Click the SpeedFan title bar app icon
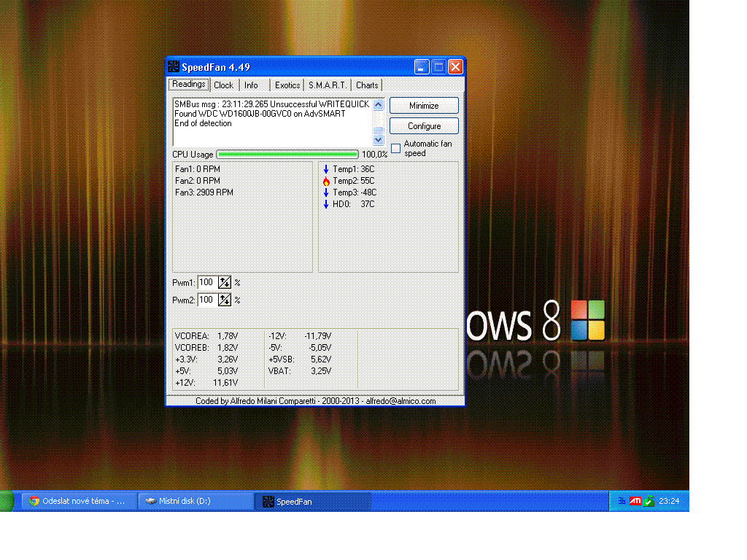Image resolution: width=747 pixels, height=560 pixels. click(x=174, y=66)
